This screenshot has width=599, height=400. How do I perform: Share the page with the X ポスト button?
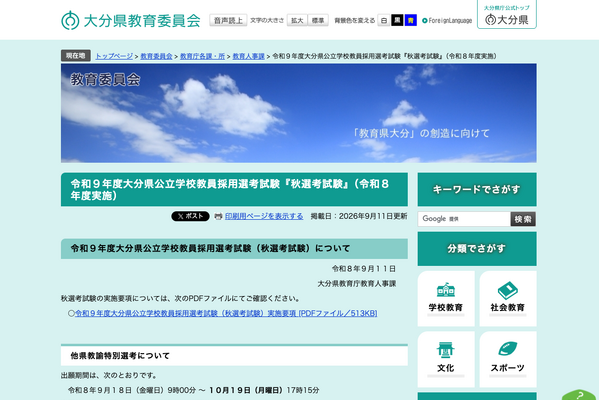click(x=190, y=216)
